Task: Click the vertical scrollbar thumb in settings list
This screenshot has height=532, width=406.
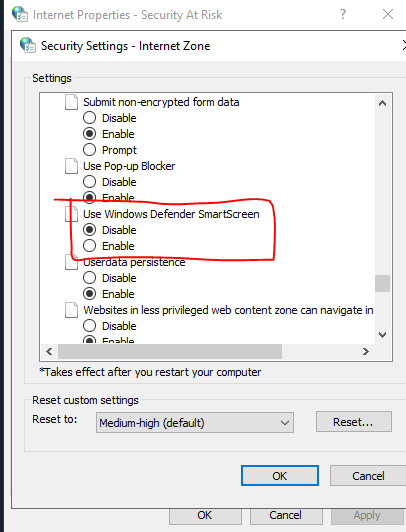Action: [383, 283]
